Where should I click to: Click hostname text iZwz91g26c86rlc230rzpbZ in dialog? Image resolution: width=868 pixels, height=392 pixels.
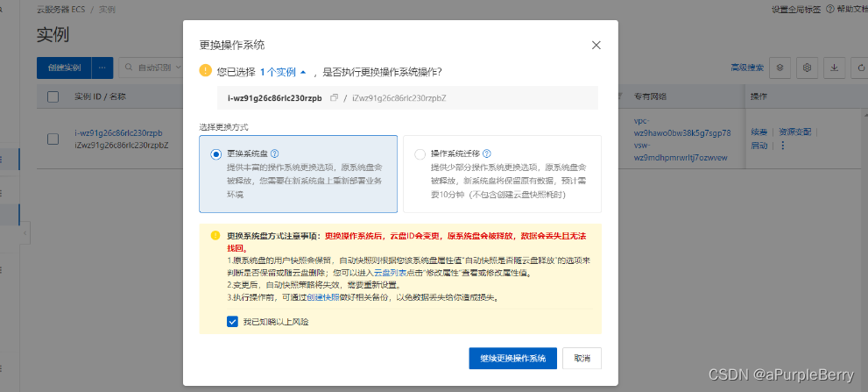click(x=399, y=97)
